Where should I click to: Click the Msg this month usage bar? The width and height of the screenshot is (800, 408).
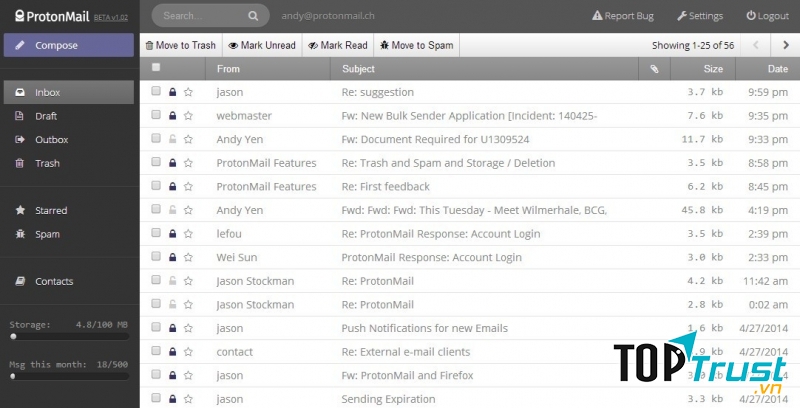[x=69, y=376]
